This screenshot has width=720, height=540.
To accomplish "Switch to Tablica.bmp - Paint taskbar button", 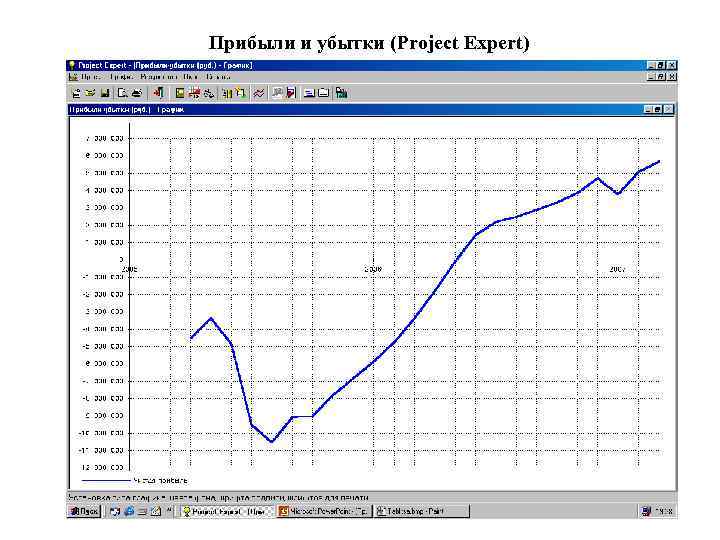I will coord(422,511).
